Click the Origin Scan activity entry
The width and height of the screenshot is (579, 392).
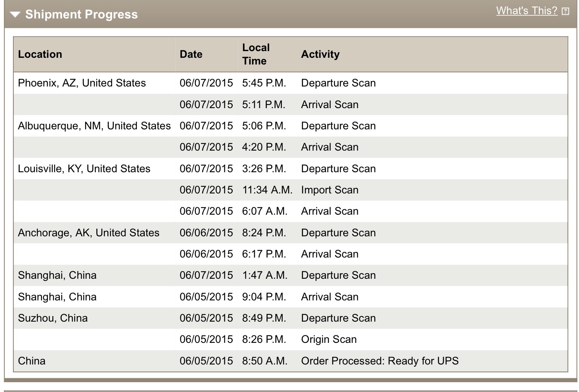[329, 339]
